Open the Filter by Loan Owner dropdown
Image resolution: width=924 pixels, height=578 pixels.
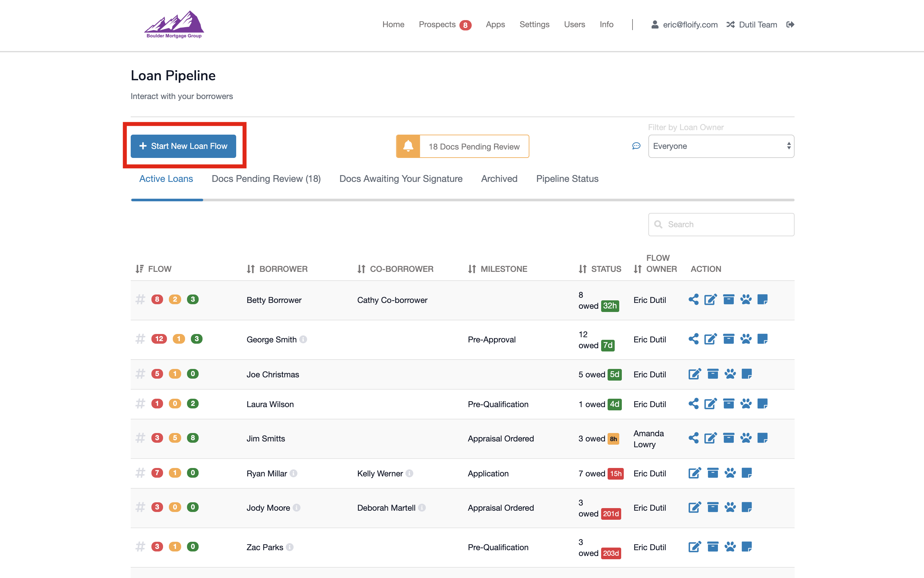(x=721, y=146)
